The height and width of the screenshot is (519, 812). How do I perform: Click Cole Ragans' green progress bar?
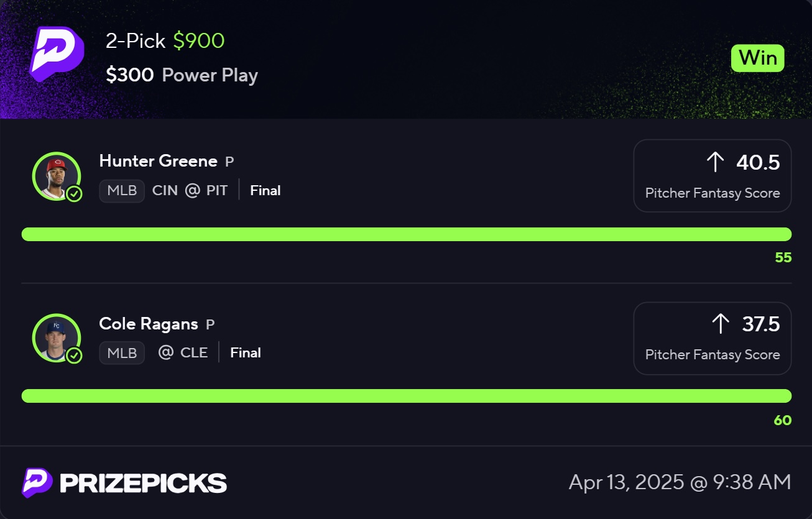[x=407, y=396]
